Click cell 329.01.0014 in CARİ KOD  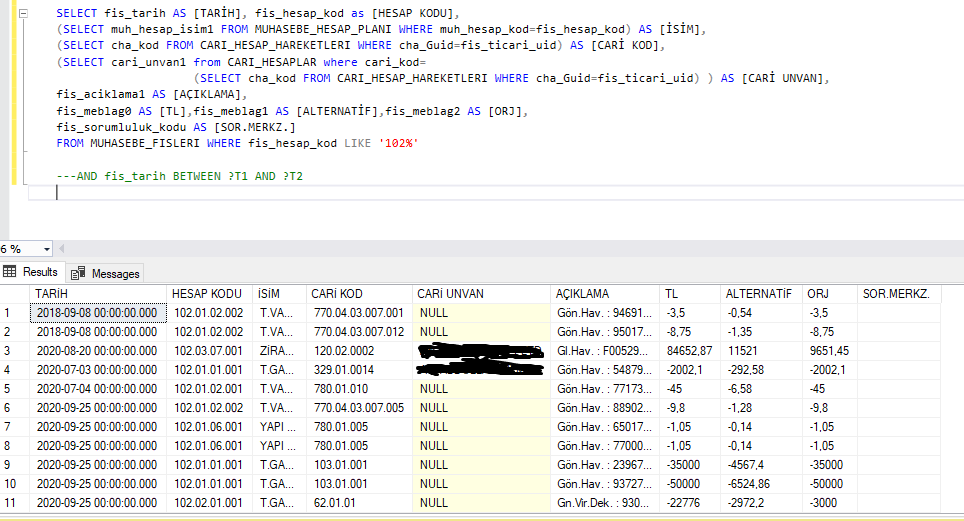(x=359, y=370)
